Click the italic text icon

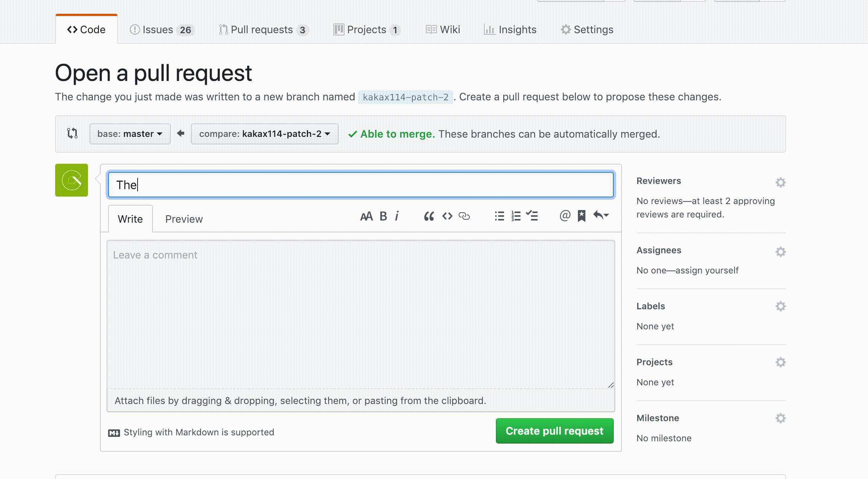click(x=397, y=216)
